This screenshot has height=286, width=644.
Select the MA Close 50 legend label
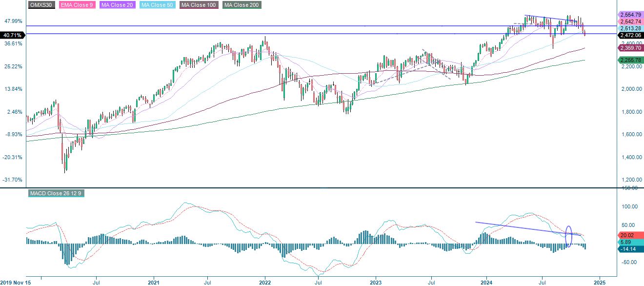pos(158,5)
